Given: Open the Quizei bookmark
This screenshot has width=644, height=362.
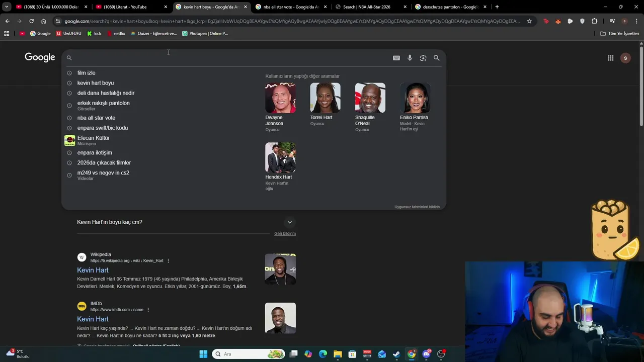Looking at the screenshot, I should tap(153, 33).
